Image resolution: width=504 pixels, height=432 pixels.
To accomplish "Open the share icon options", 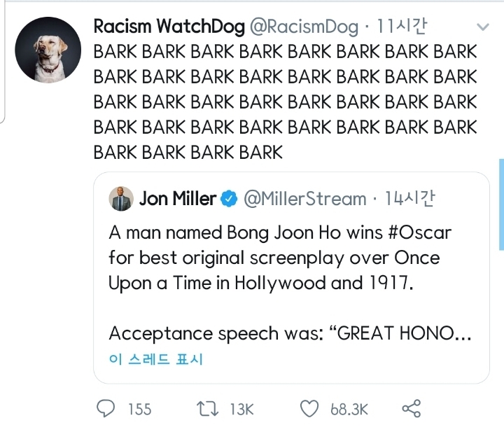I will click(412, 408).
